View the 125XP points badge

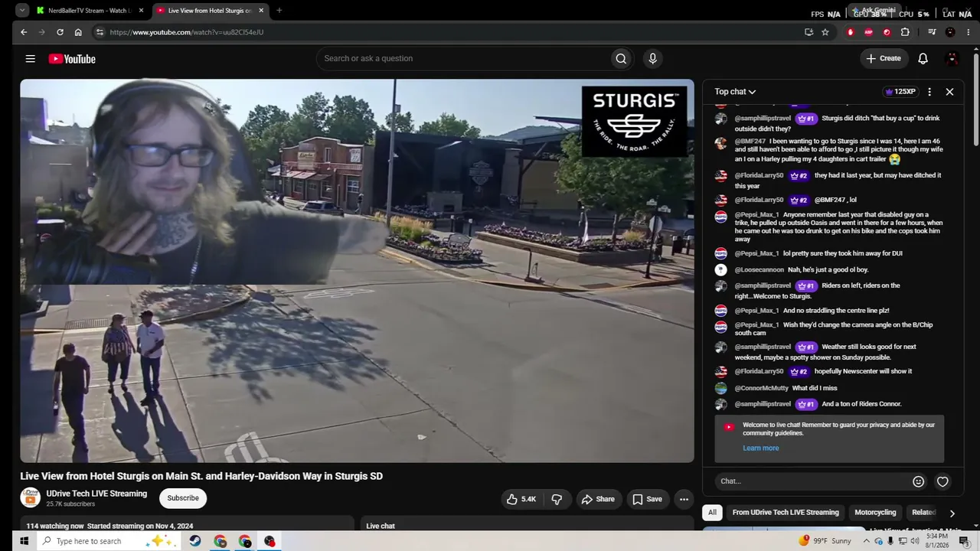click(x=900, y=92)
